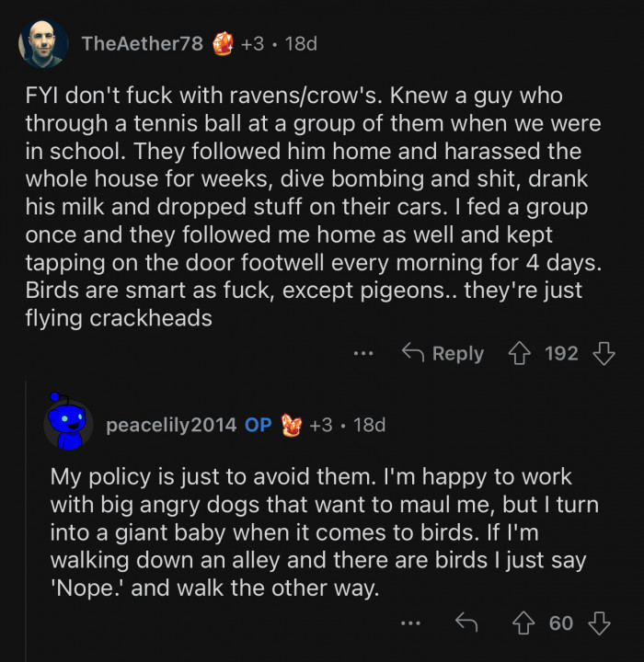
Task: Click the OP label next to peacelily2014
Action: (x=259, y=425)
